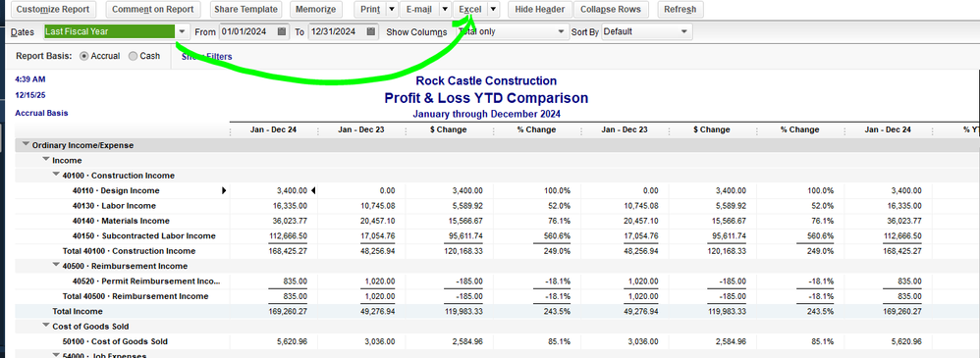Viewport: 980px width, 358px height.
Task: Click Comment on Report
Action: click(153, 10)
